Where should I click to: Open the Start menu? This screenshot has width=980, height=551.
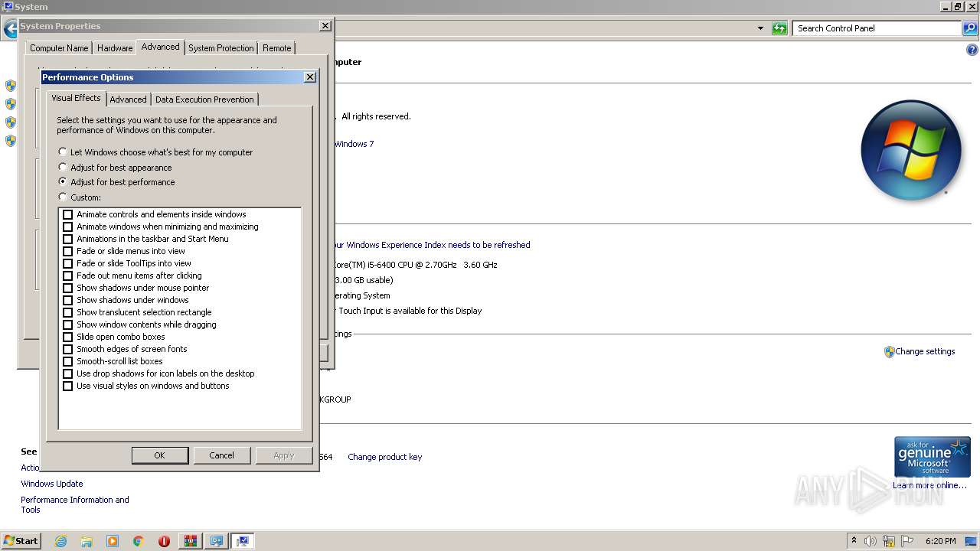click(21, 541)
